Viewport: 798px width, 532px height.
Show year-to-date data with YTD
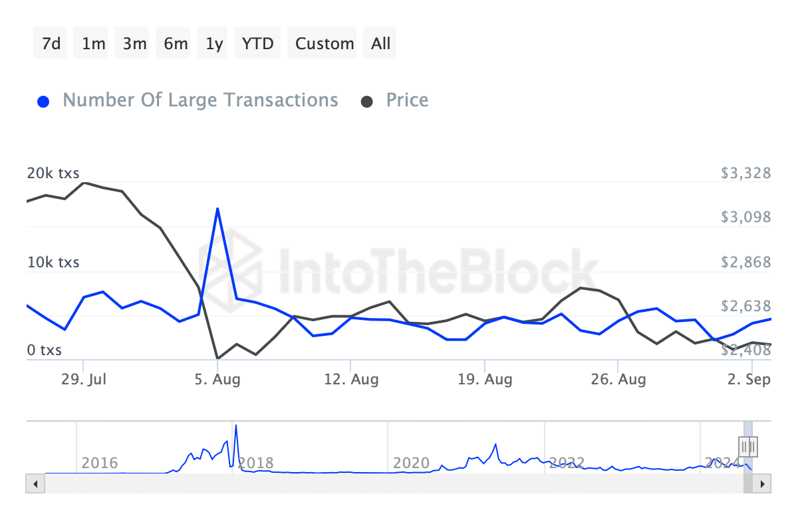point(257,44)
